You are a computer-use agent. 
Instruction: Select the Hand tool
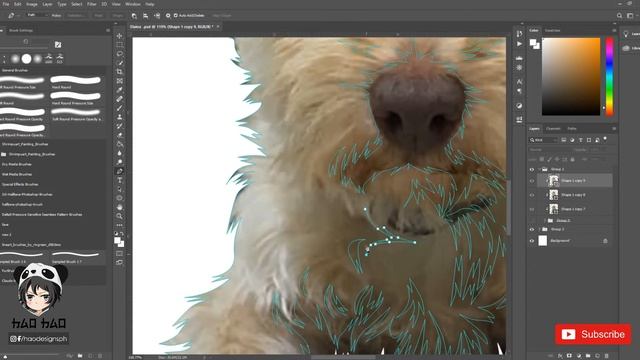(120, 207)
